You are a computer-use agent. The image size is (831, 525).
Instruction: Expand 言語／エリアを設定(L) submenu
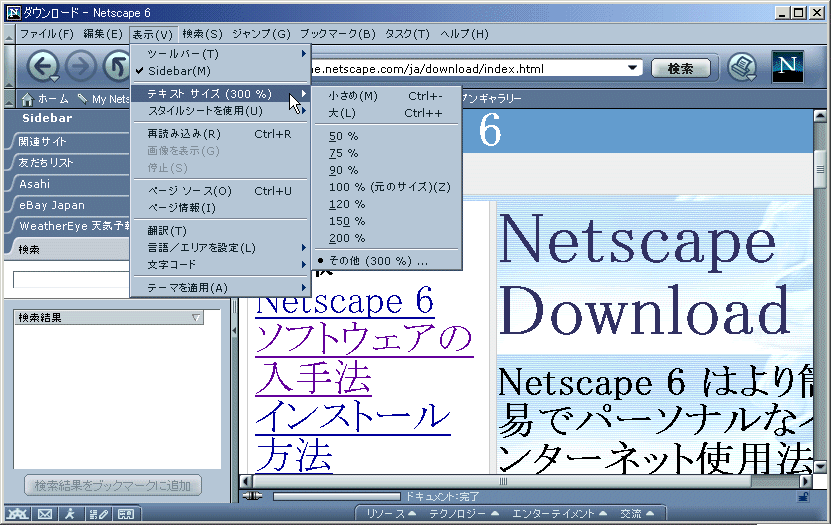[x=220, y=247]
